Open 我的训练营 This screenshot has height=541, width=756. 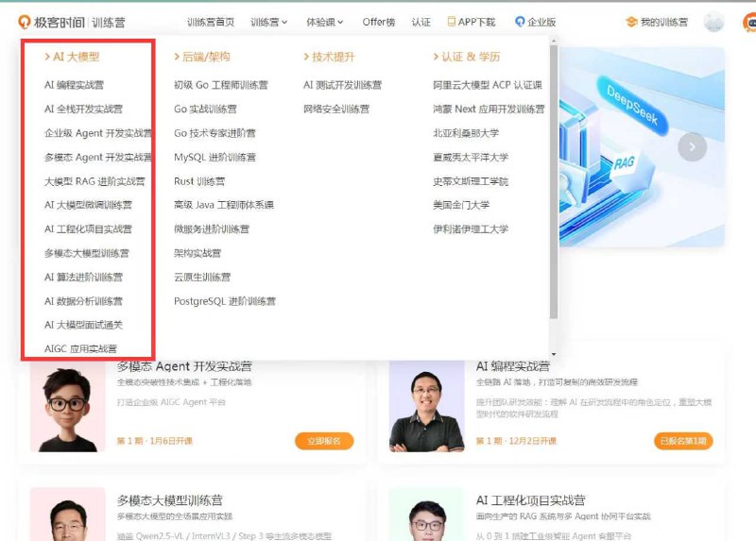coord(657,22)
